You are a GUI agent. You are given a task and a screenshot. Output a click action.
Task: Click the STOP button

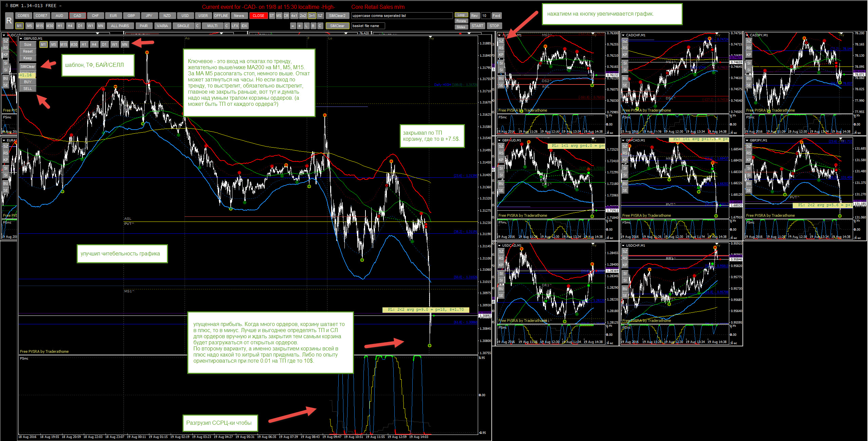494,26
